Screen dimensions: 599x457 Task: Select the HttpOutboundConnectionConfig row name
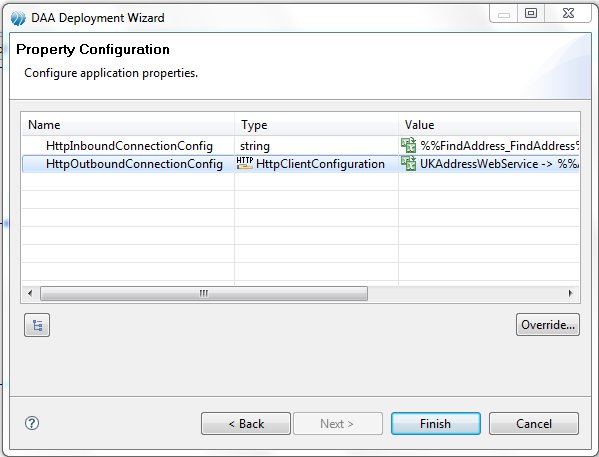(x=134, y=164)
